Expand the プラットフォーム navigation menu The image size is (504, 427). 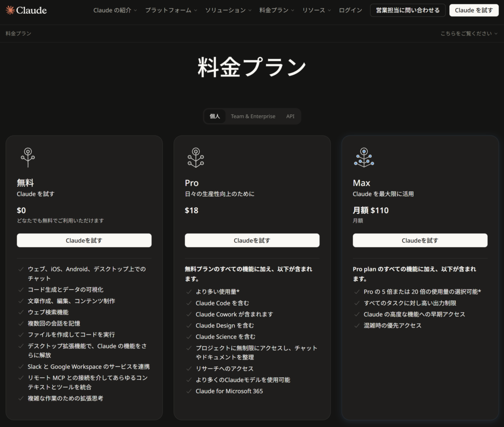tap(171, 10)
